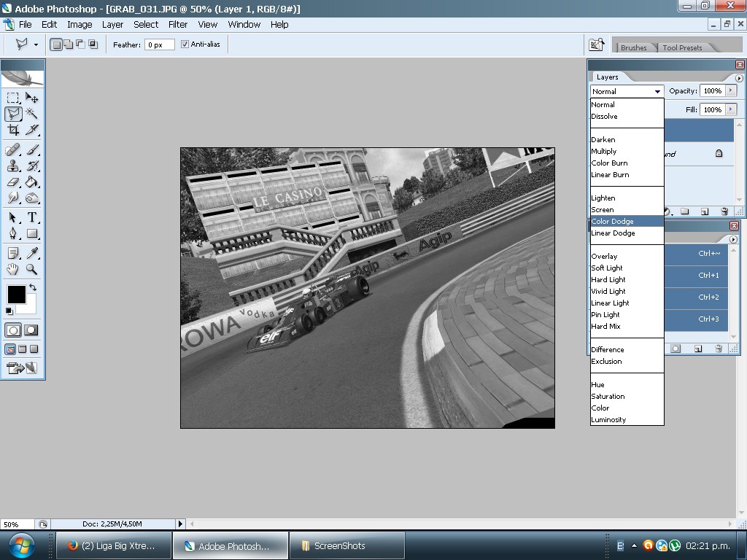747x560 pixels.
Task: Enable New Selection mode
Action: (56, 44)
